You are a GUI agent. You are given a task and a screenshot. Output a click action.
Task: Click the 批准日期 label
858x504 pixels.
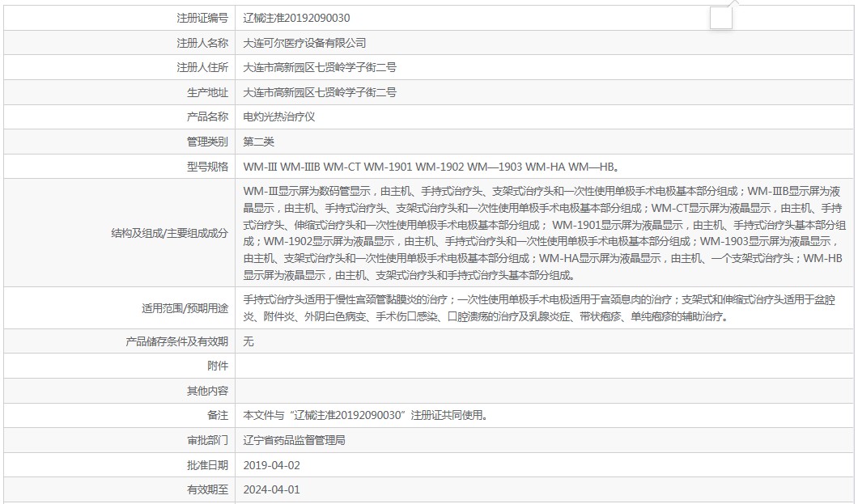click(x=207, y=465)
